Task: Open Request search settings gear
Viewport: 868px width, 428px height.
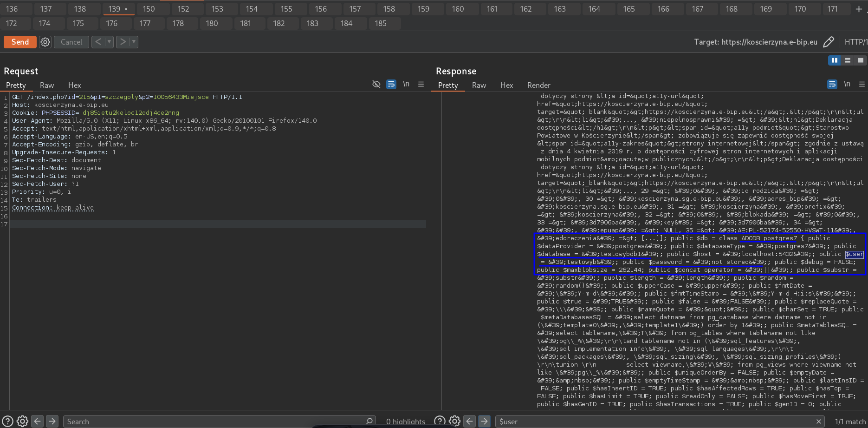Action: [x=22, y=421]
